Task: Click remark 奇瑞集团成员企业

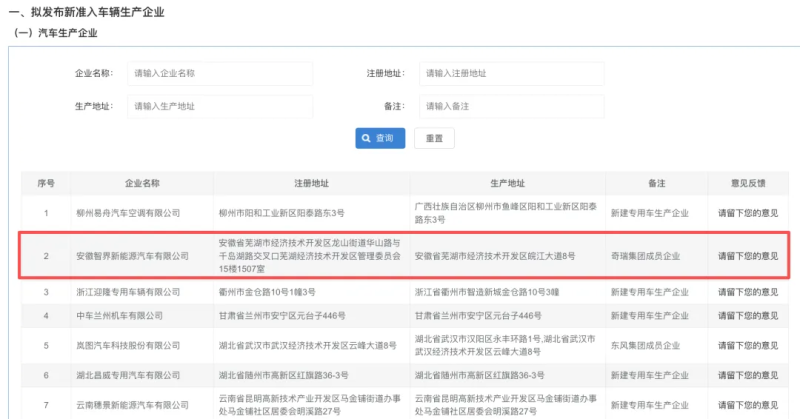Action: pyautogui.click(x=645, y=256)
